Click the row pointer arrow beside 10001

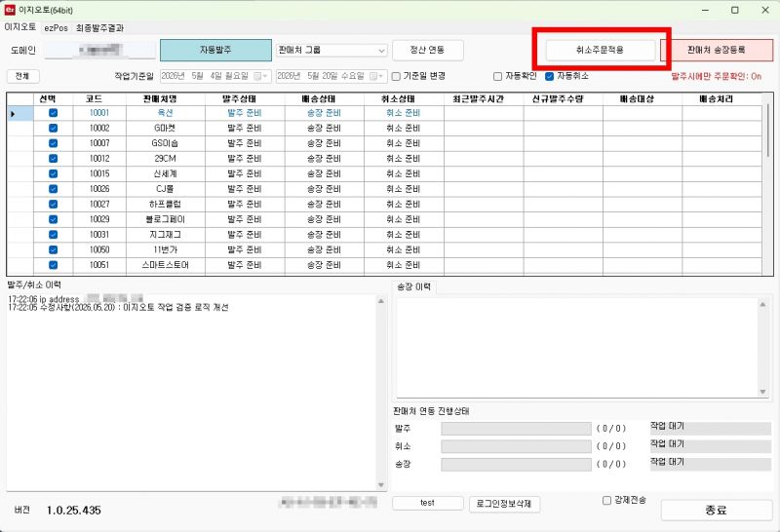[x=13, y=114]
